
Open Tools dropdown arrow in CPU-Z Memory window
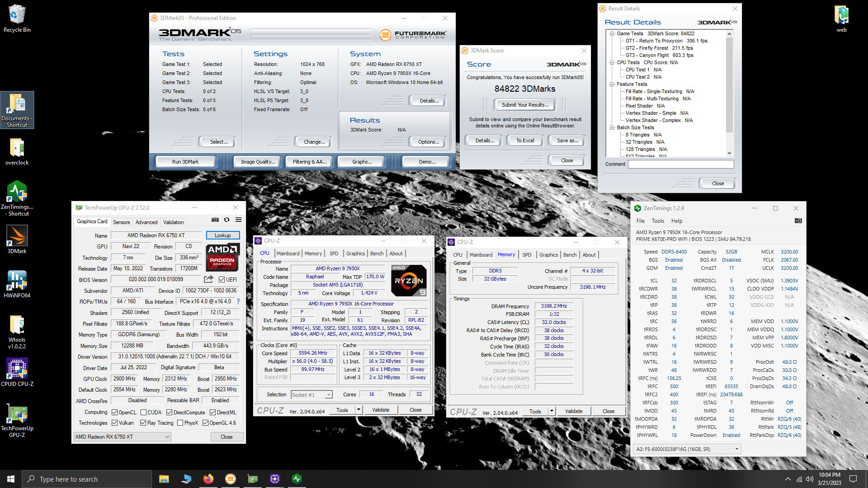point(552,411)
